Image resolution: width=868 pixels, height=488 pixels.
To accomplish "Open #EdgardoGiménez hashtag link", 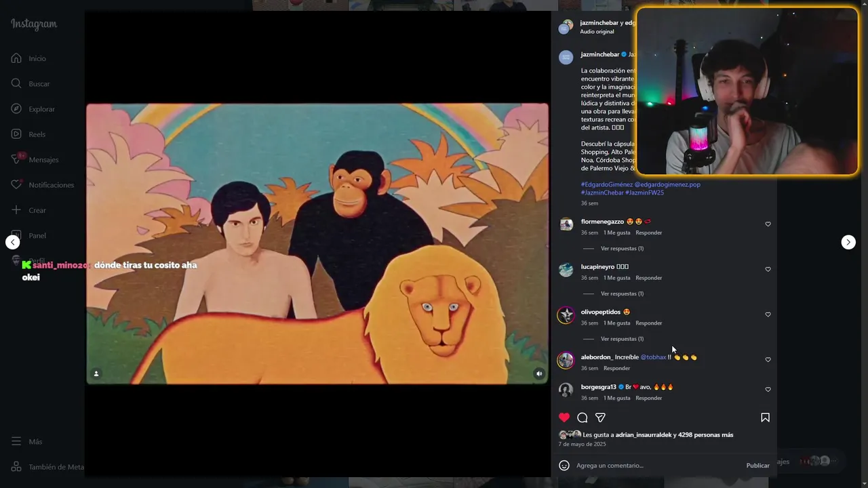I will point(607,184).
